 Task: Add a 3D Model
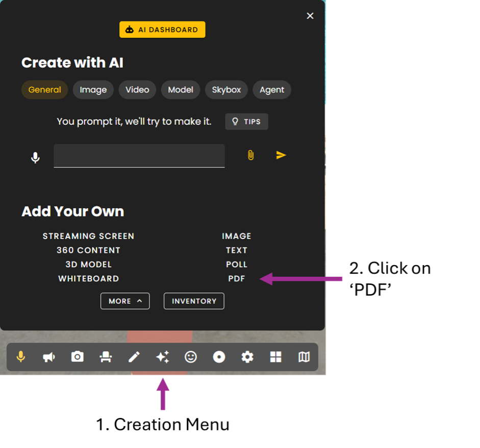[88, 265]
